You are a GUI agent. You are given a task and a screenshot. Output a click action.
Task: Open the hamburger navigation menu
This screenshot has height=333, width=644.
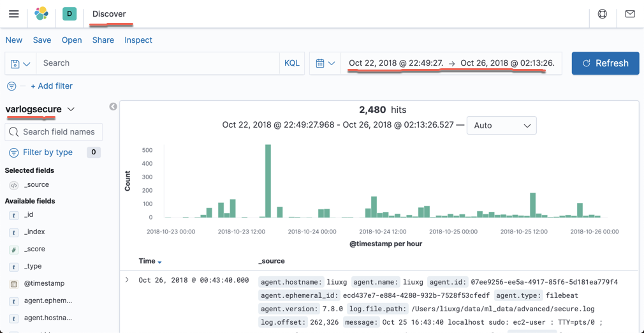coord(13,13)
